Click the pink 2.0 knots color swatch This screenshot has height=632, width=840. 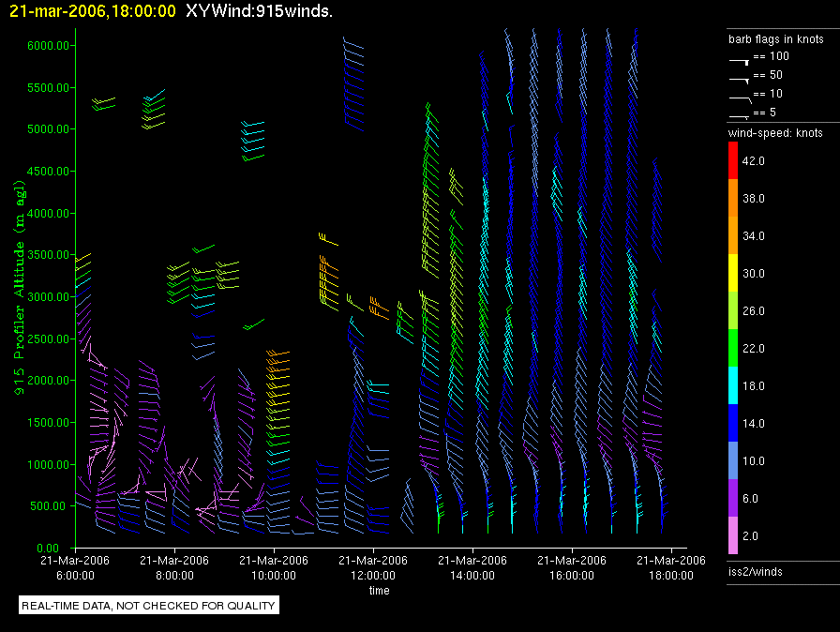click(733, 535)
